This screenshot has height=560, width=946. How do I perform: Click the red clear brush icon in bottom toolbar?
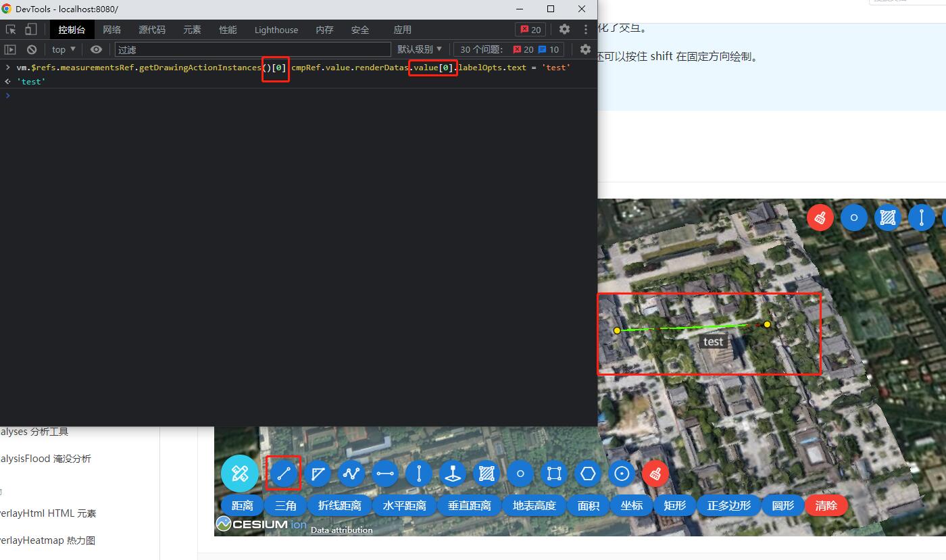click(655, 474)
